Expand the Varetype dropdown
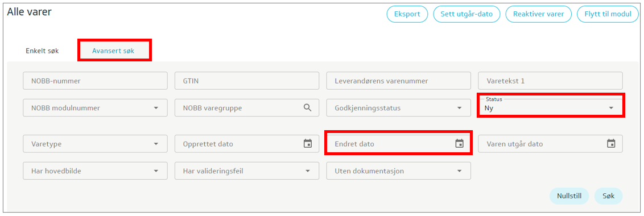This screenshot has height=216, width=644. click(x=95, y=144)
